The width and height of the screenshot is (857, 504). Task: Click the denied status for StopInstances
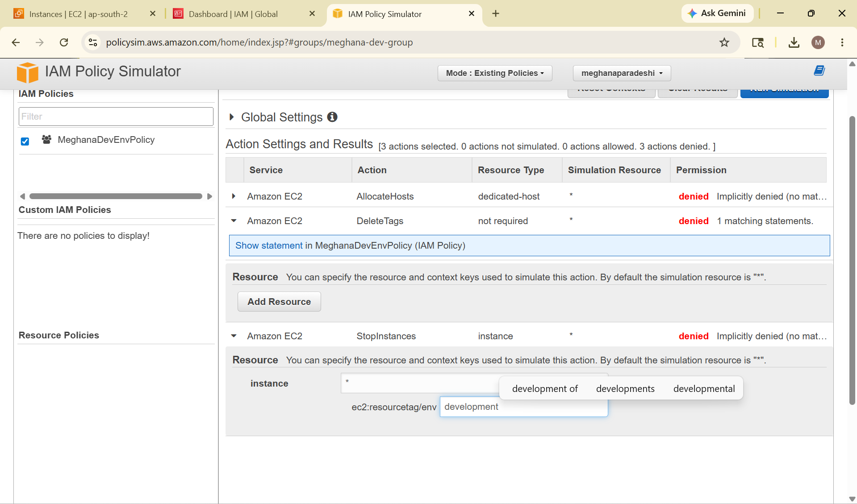click(694, 336)
